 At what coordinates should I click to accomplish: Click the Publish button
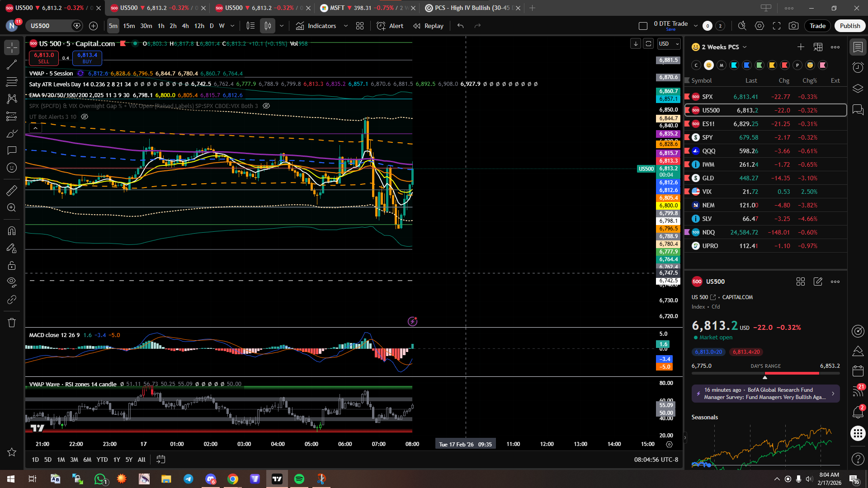tap(849, 26)
